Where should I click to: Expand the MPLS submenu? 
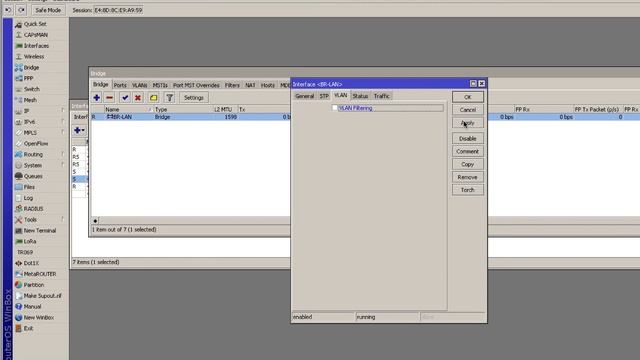click(63, 133)
